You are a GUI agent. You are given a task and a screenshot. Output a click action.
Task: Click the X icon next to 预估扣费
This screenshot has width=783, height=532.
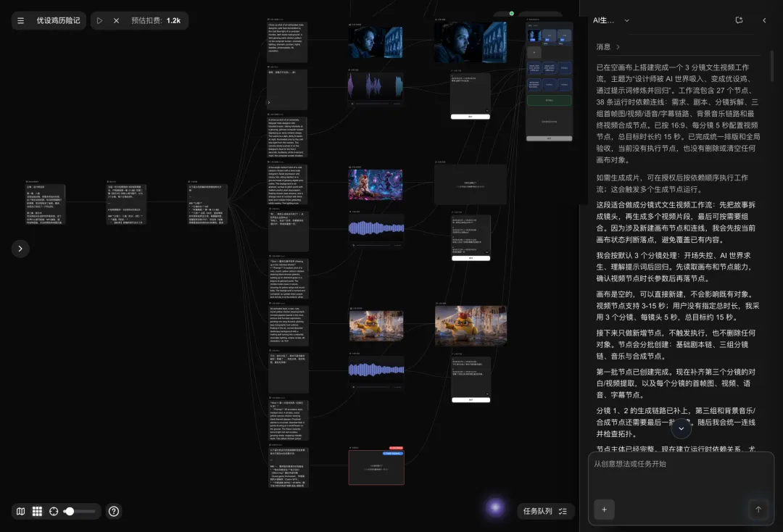point(116,20)
